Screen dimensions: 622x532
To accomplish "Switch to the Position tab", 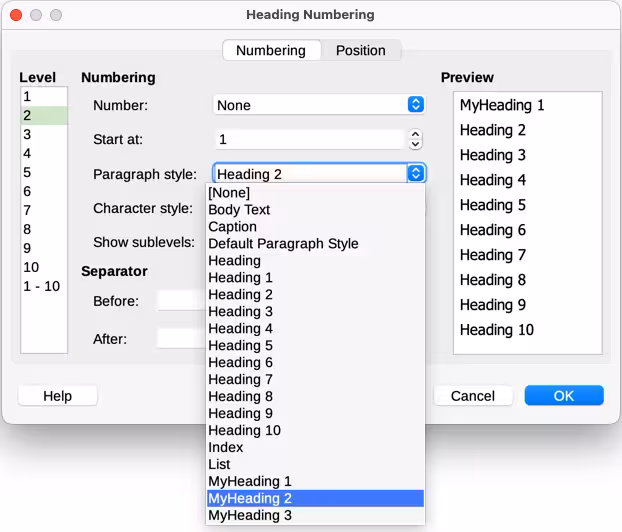I will pos(361,50).
